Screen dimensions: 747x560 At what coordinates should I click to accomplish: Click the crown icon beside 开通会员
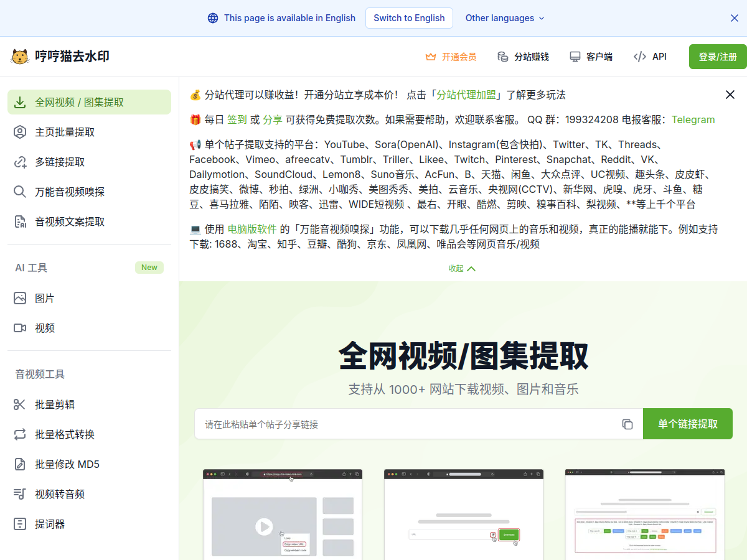click(x=431, y=57)
